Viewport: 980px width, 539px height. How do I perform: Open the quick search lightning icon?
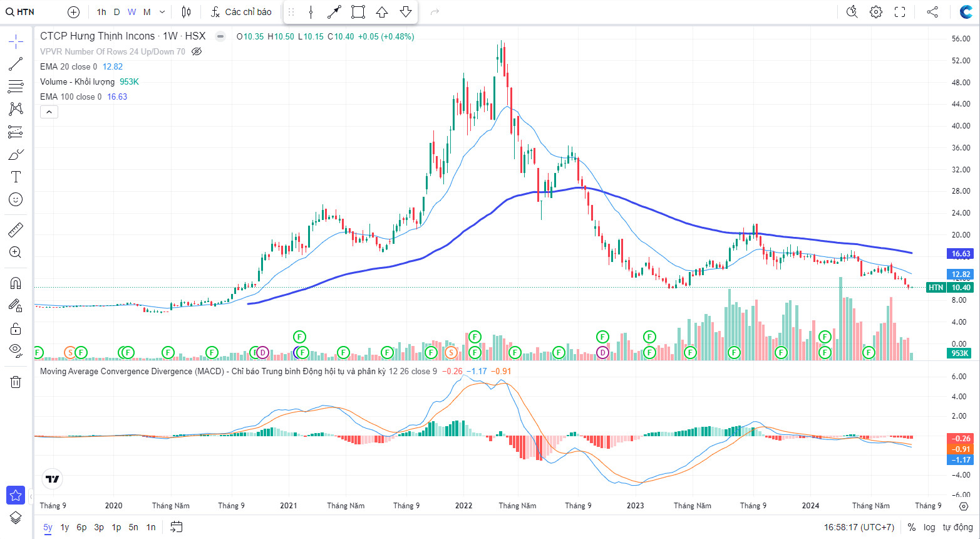852,12
